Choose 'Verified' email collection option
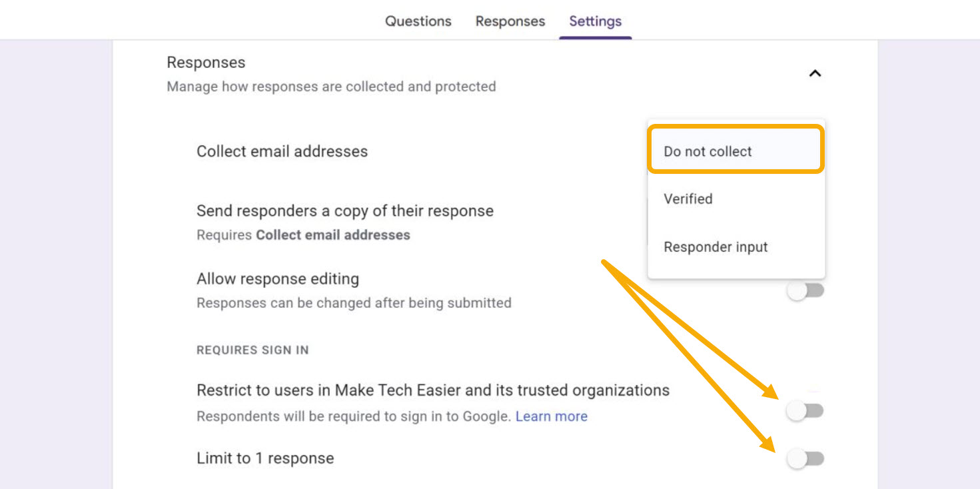Image resolution: width=980 pixels, height=489 pixels. pyautogui.click(x=688, y=199)
